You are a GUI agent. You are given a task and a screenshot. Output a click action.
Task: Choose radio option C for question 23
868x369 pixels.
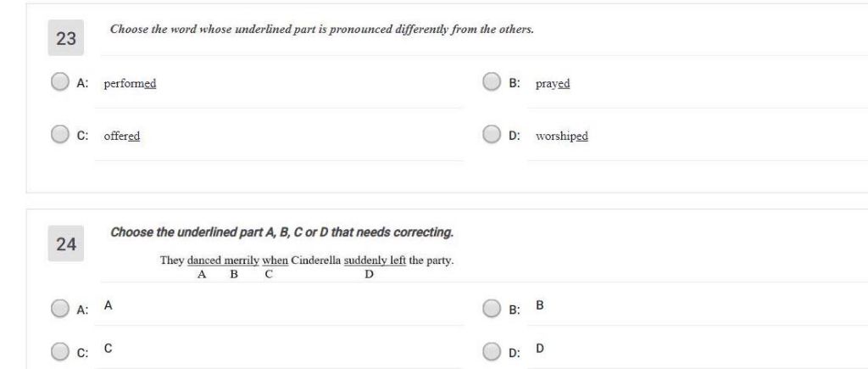pyautogui.click(x=59, y=135)
